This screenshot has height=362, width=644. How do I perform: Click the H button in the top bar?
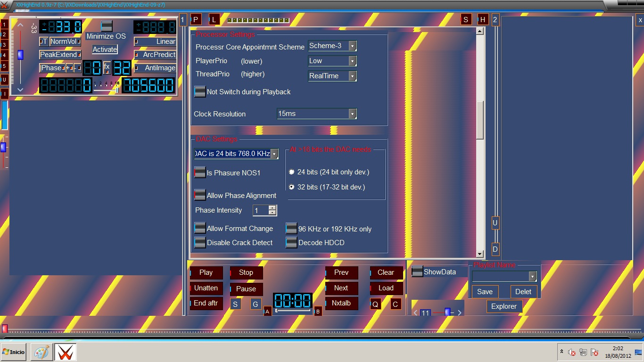[483, 19]
